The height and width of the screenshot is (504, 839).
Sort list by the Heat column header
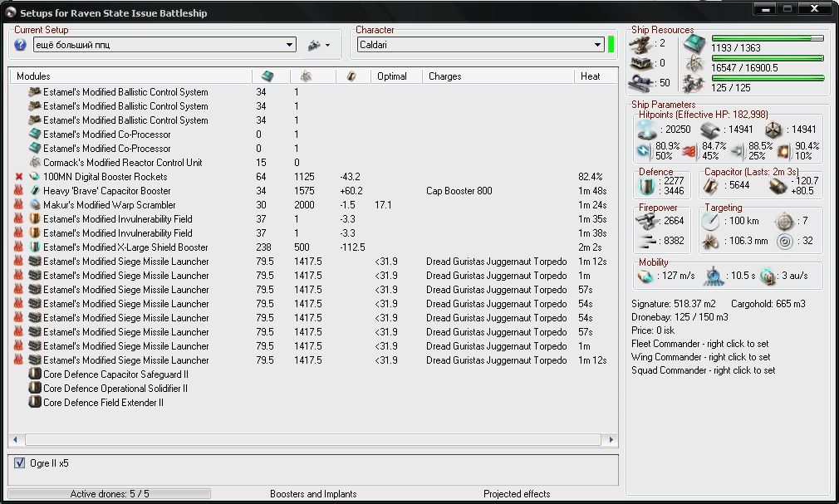click(x=591, y=76)
